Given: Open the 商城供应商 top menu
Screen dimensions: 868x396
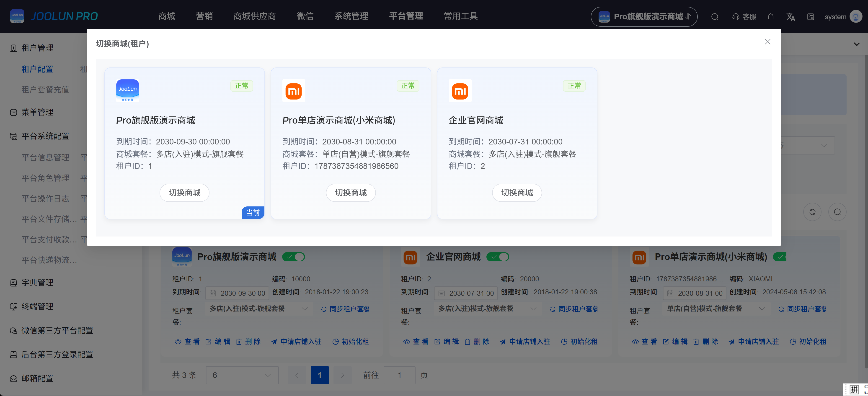Looking at the screenshot, I should pyautogui.click(x=255, y=16).
